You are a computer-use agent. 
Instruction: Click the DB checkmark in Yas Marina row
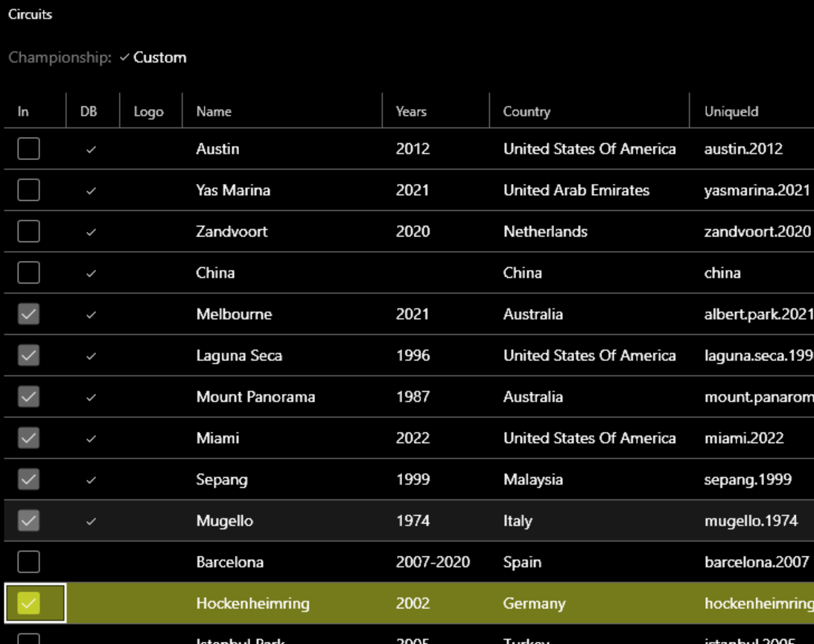[x=91, y=191]
